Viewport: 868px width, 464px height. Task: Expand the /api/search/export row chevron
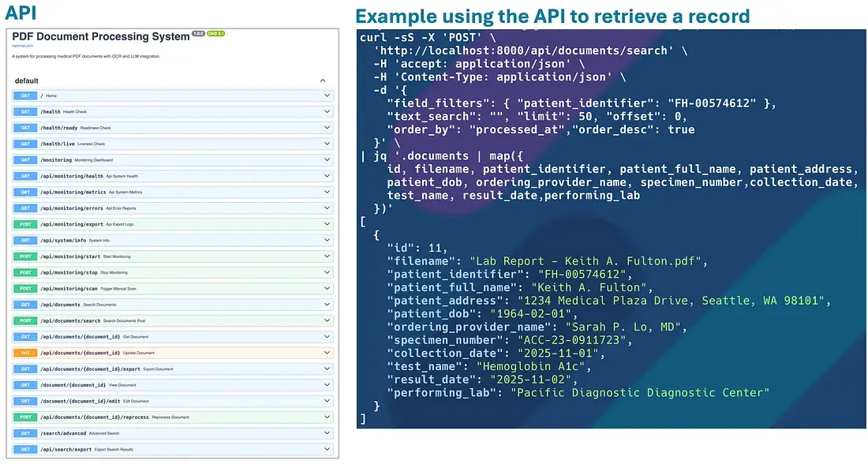(327, 449)
